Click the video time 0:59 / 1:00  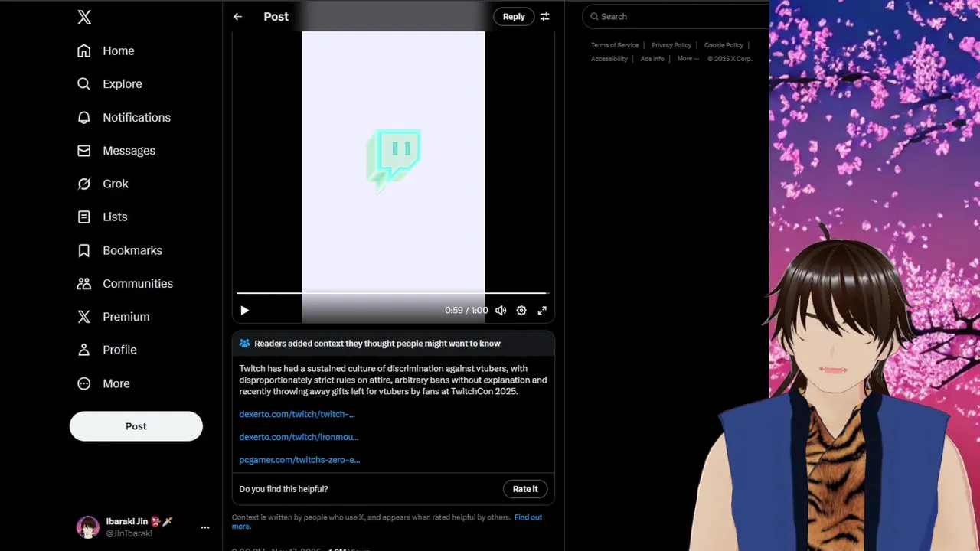[x=466, y=310]
